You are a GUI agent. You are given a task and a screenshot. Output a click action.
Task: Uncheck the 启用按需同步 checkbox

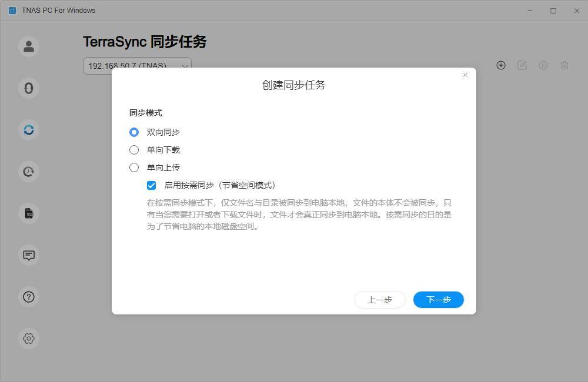click(152, 185)
